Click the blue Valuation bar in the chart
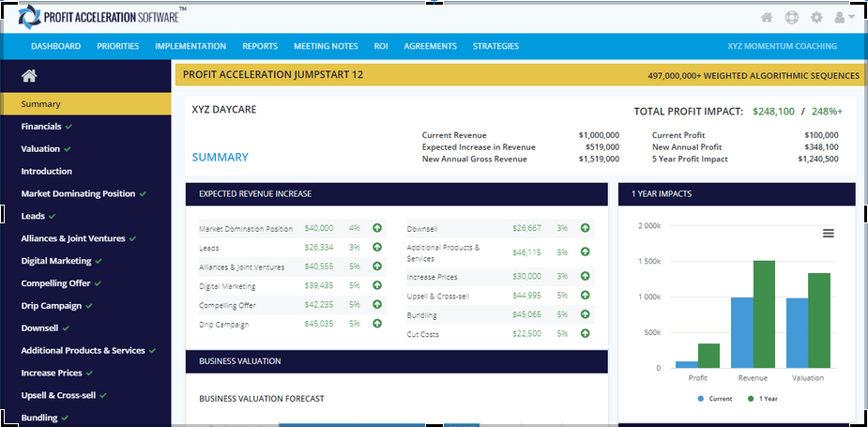This screenshot has width=868, height=427. pyautogui.click(x=797, y=333)
